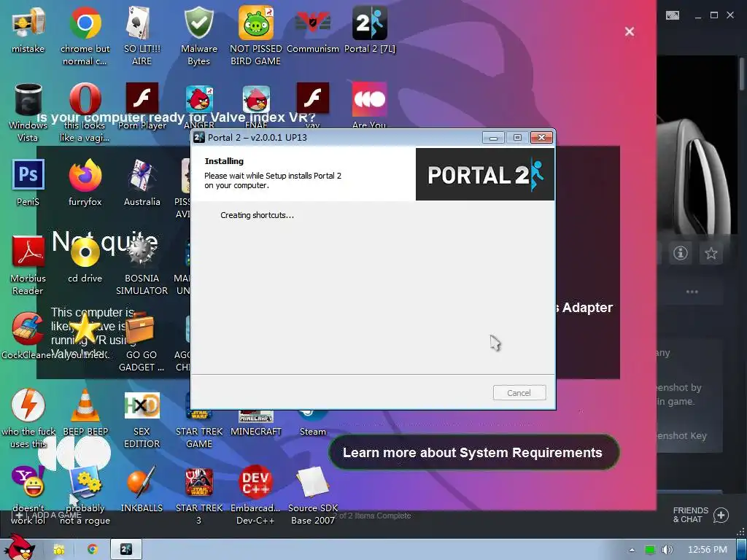Viewport: 747px width, 560px height.
Task: Launch the Embarcadero Dev-C++ desktop icon
Action: pos(256,482)
